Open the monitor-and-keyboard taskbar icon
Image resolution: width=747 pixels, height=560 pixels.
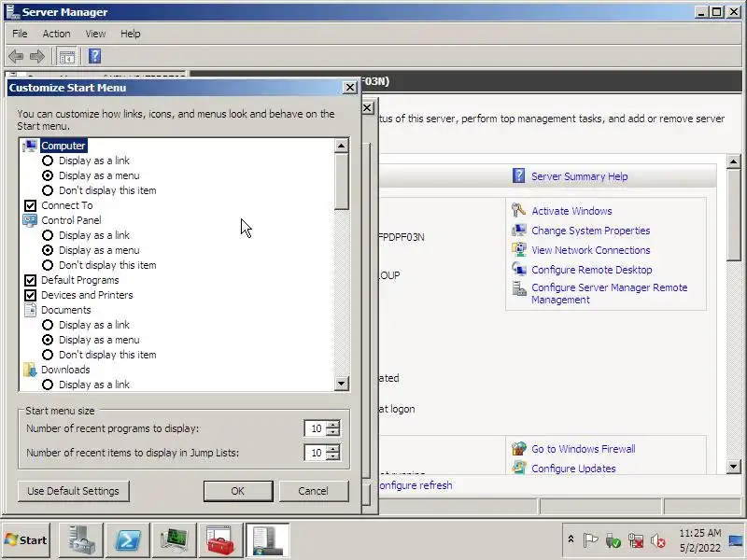pos(174,540)
